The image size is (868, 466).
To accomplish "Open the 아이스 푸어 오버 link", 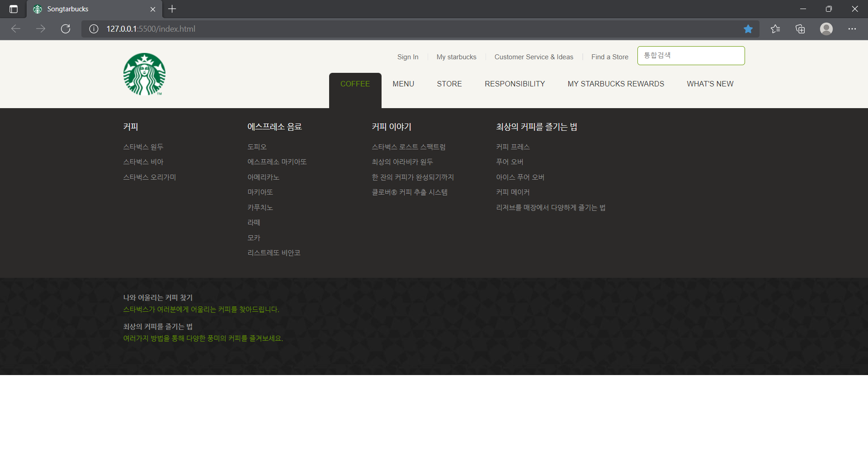I will pos(520,177).
